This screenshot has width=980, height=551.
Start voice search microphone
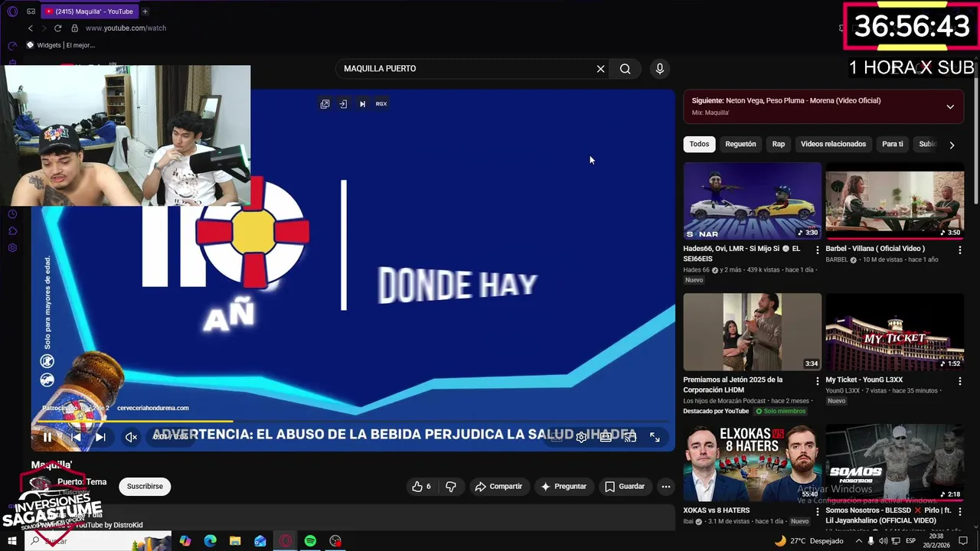click(x=660, y=69)
